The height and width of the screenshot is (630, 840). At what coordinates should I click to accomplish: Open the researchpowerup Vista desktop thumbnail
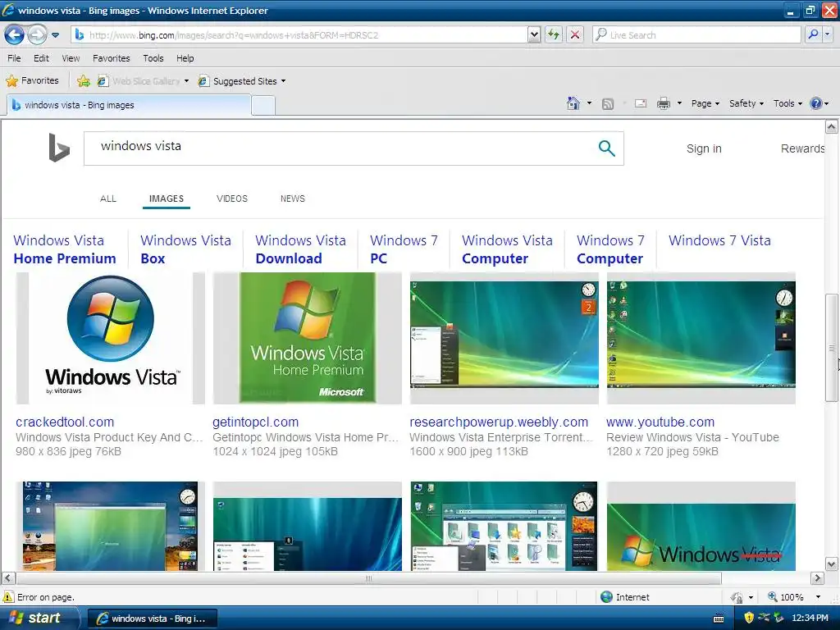pos(504,338)
